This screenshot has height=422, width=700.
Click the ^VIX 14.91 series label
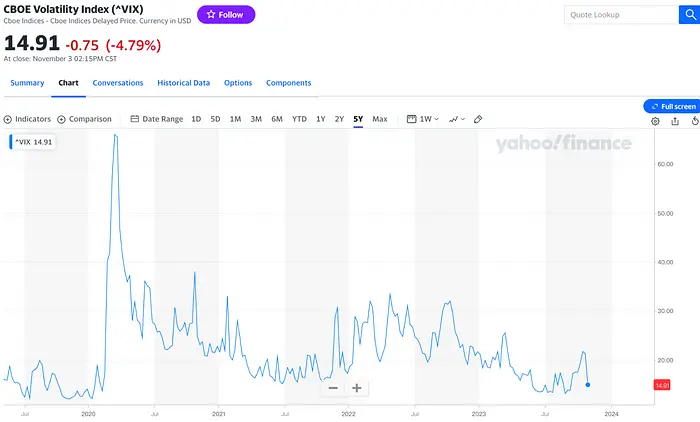click(x=33, y=142)
